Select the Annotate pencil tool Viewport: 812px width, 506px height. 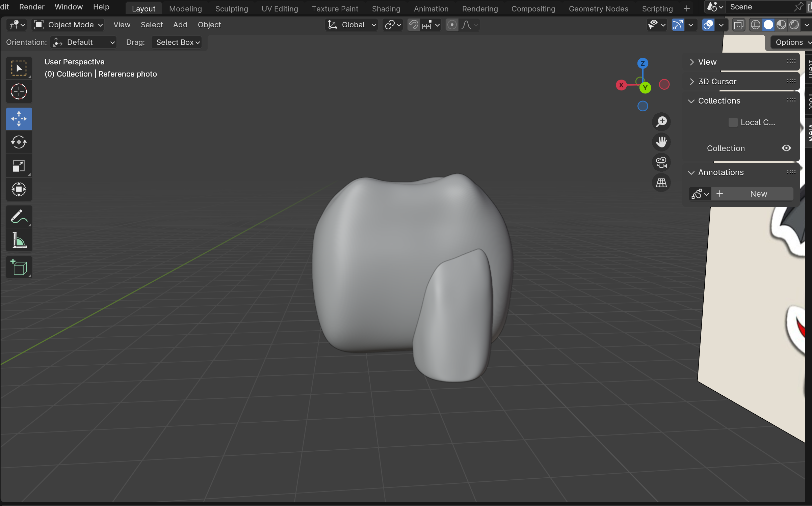[x=19, y=217]
